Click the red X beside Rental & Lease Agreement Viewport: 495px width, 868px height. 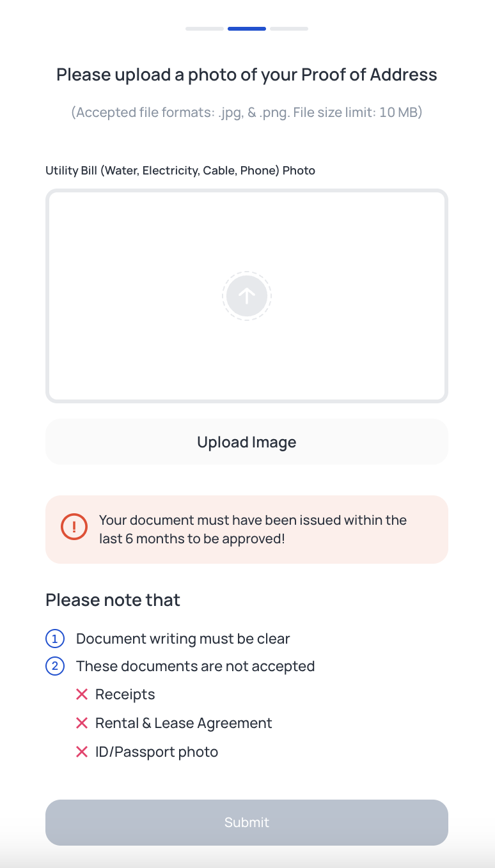(82, 723)
